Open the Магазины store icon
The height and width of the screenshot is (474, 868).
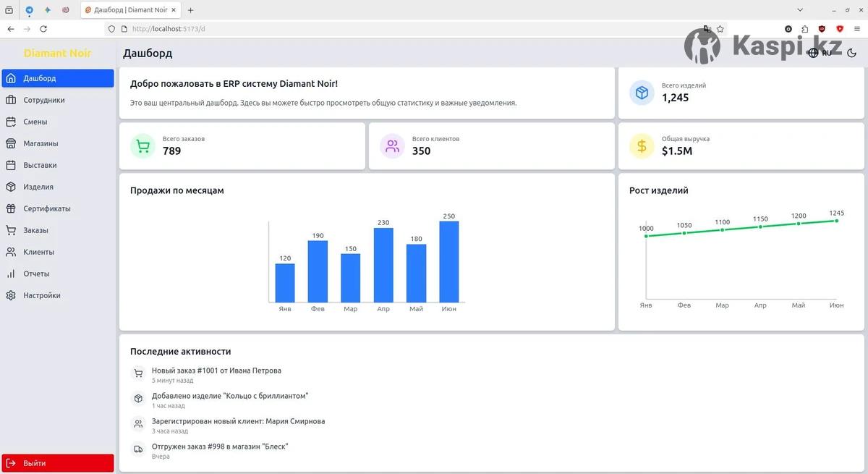pyautogui.click(x=11, y=143)
